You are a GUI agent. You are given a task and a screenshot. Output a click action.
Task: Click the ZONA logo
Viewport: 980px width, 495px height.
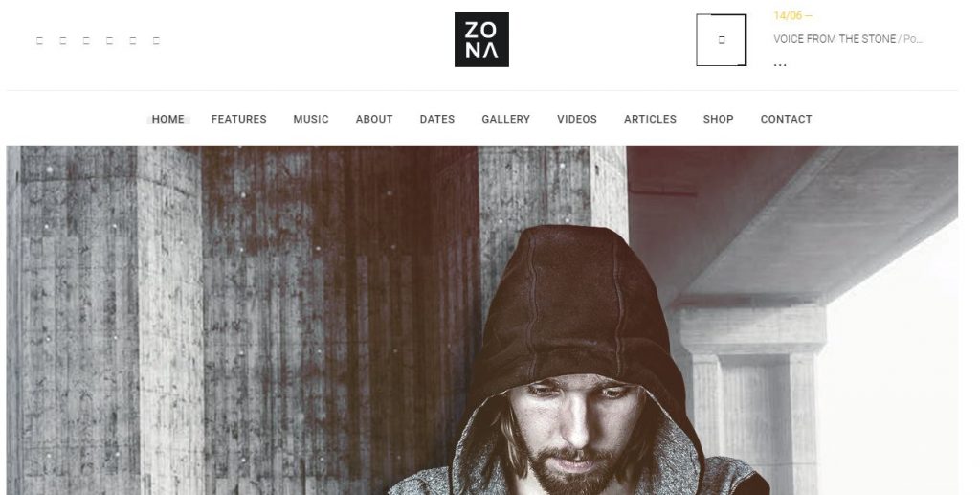pos(481,39)
